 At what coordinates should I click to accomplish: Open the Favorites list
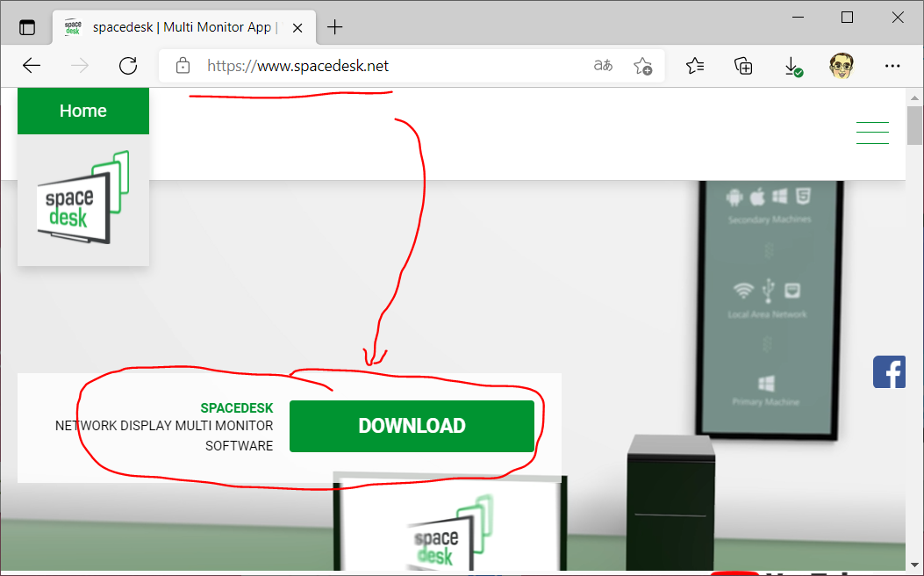click(695, 66)
